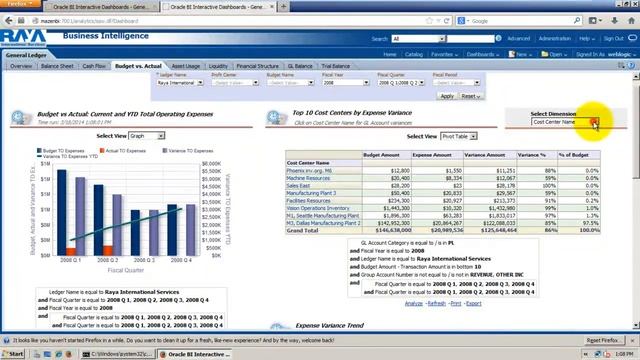Open the Open menu
Viewport: 640px width, 360px height.
pos(554,54)
